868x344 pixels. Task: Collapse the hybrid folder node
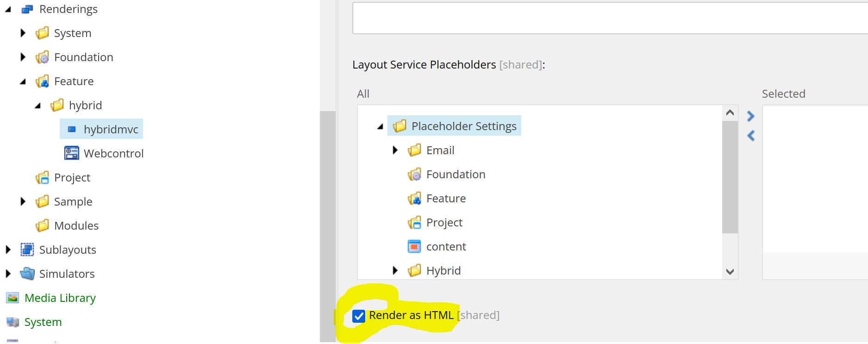(38, 106)
